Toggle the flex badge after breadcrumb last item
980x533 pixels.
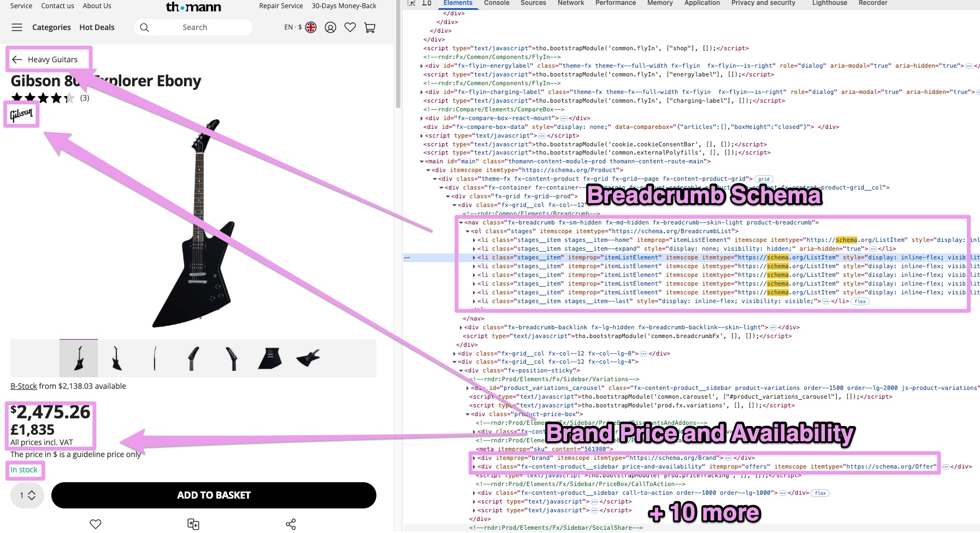860,301
